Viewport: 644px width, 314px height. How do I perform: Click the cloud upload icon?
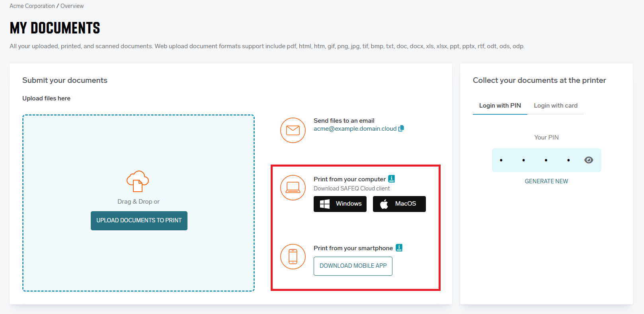click(x=138, y=181)
